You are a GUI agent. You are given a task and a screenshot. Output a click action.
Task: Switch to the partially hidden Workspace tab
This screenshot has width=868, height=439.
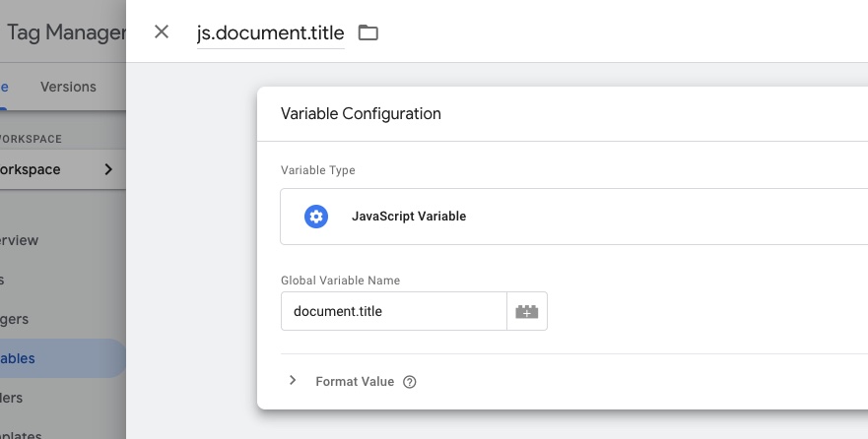click(4, 87)
